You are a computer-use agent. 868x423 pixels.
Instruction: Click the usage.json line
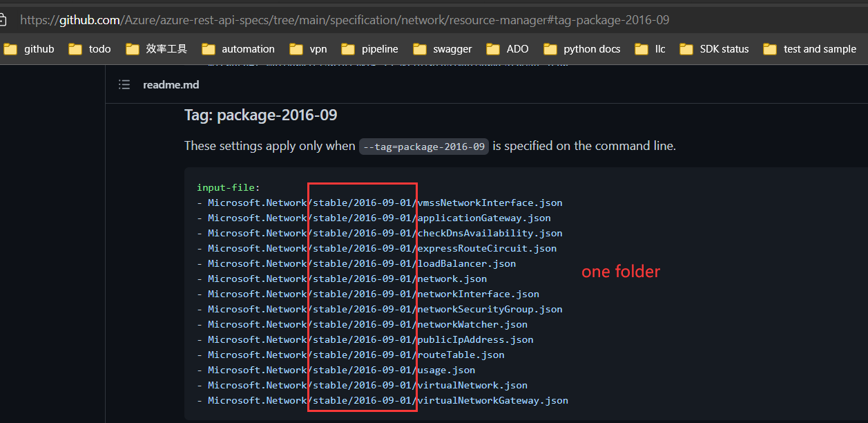336,370
